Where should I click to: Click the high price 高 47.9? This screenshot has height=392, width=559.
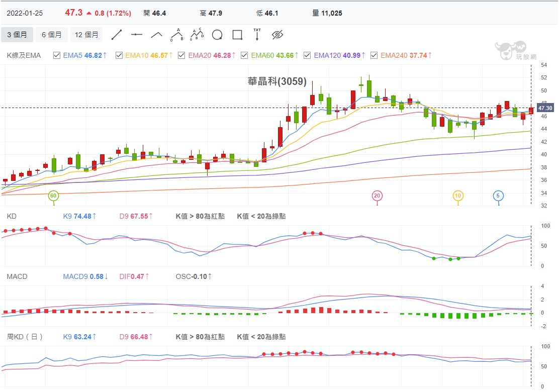coord(211,13)
